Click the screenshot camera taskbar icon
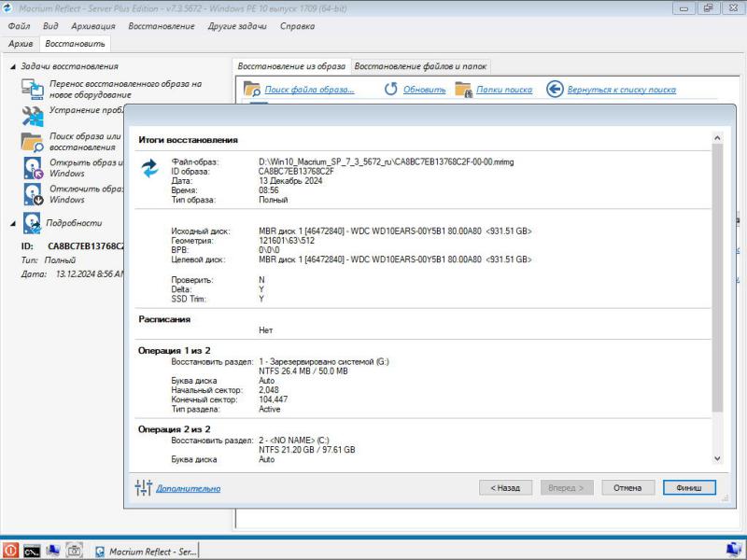 pyautogui.click(x=74, y=551)
